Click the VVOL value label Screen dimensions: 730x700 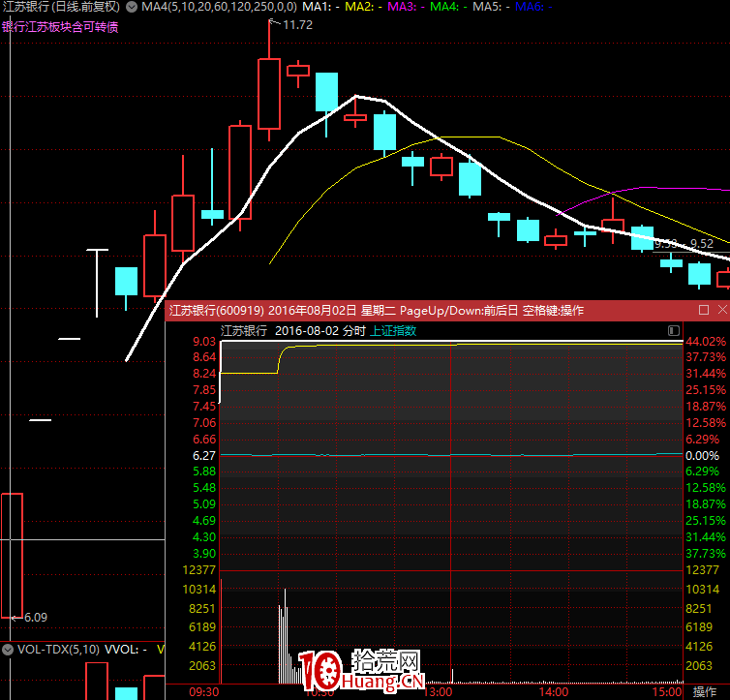coord(125,650)
